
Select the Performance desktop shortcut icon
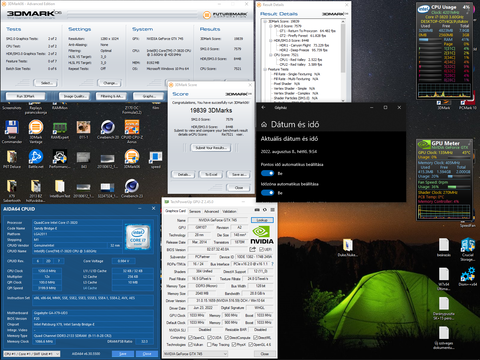point(60,159)
